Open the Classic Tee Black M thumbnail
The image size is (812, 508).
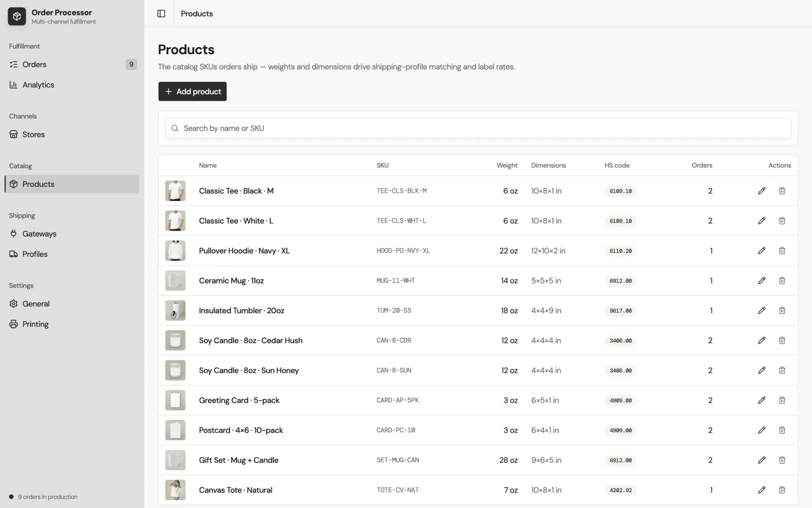(175, 191)
